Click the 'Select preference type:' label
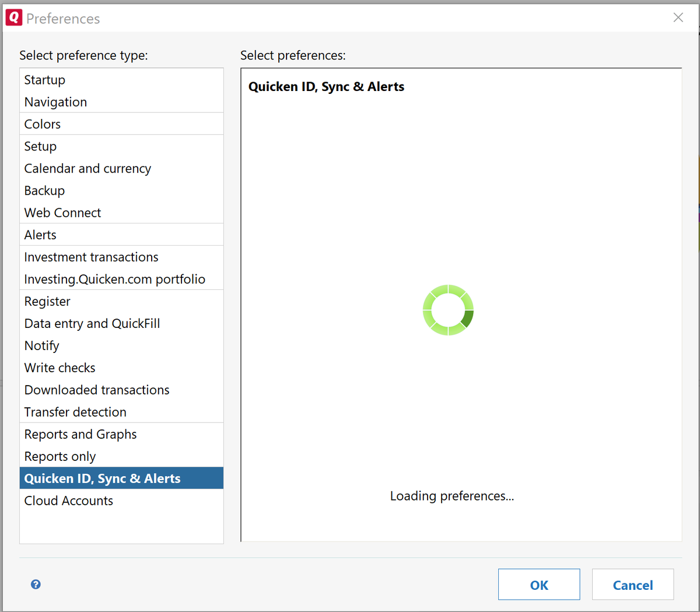The image size is (700, 612). pos(83,55)
